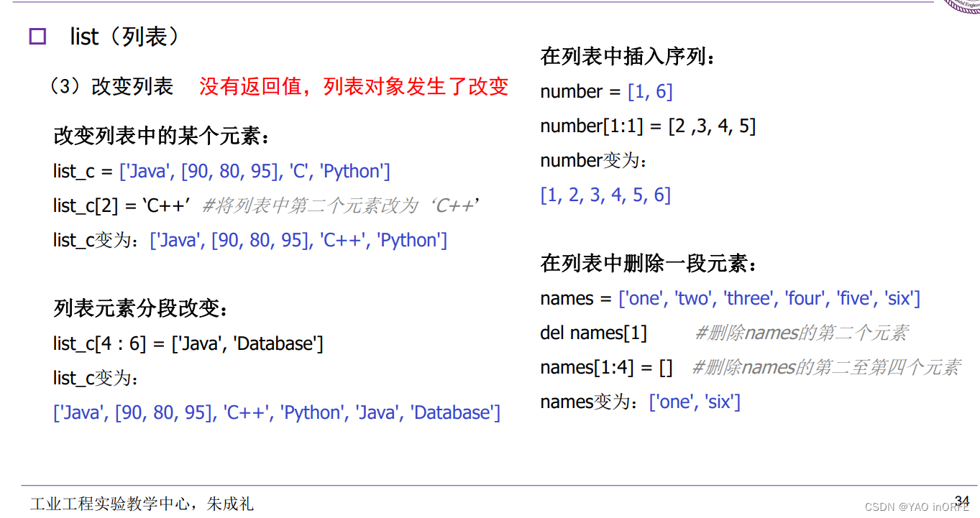Click the line "names = ['one', 'two', 'three', 'four', 'five', 'six']"
The image size is (980, 518).
click(731, 298)
